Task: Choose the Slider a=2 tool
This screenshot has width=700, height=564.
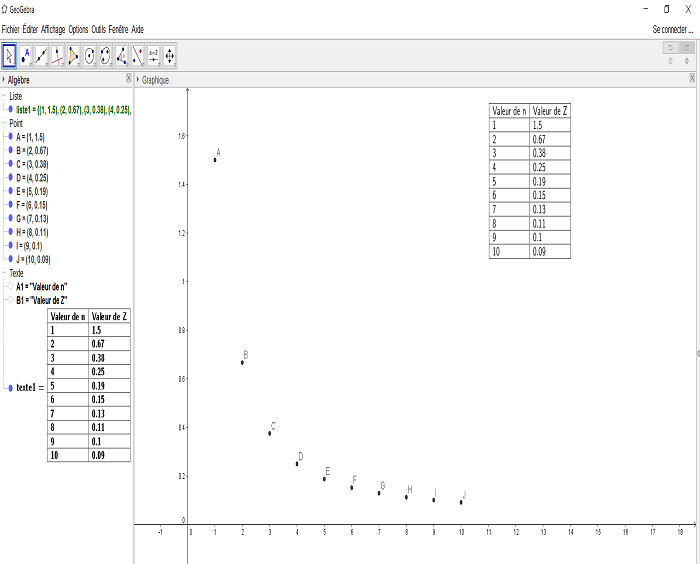Action: tap(153, 55)
